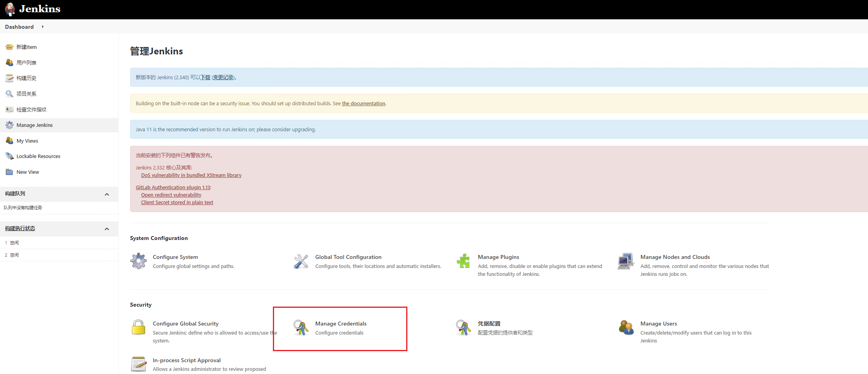This screenshot has height=374, width=868.
Task: Open 用户列表 in the sidebar
Action: pos(26,63)
